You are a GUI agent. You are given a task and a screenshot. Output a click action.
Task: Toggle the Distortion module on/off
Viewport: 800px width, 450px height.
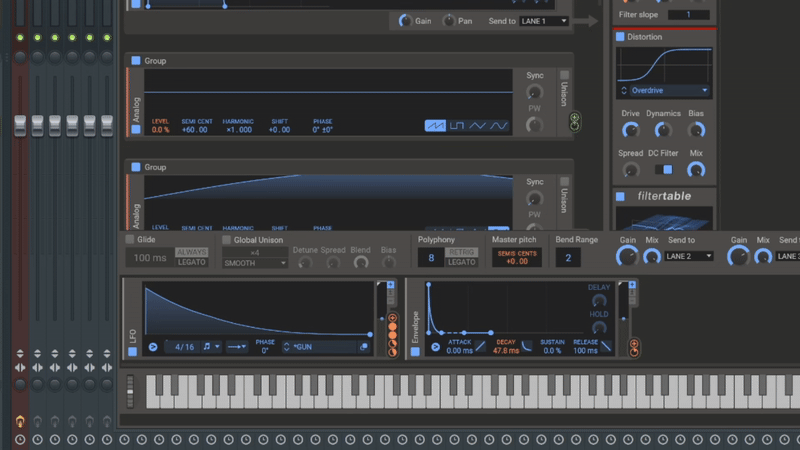click(x=620, y=37)
